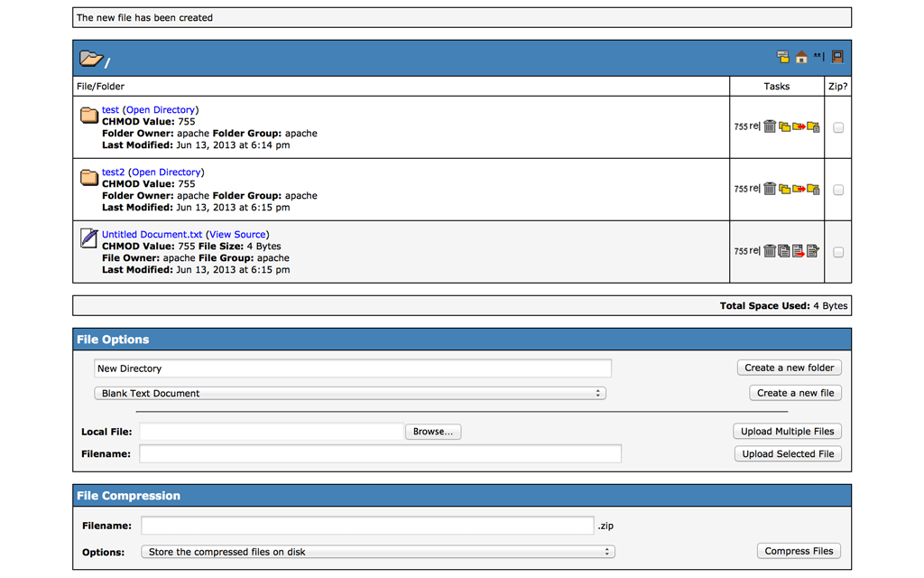
Task: Delete the test folder using its trash icon
Action: pos(770,126)
